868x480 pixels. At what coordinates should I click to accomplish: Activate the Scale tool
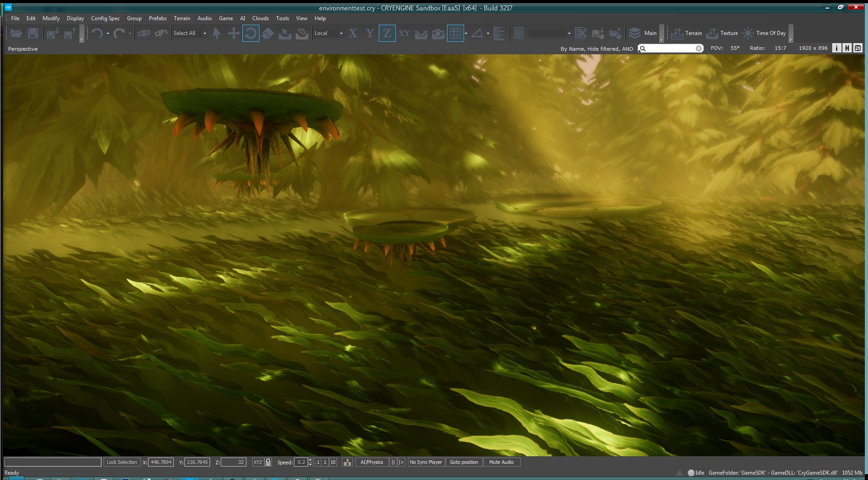[267, 33]
